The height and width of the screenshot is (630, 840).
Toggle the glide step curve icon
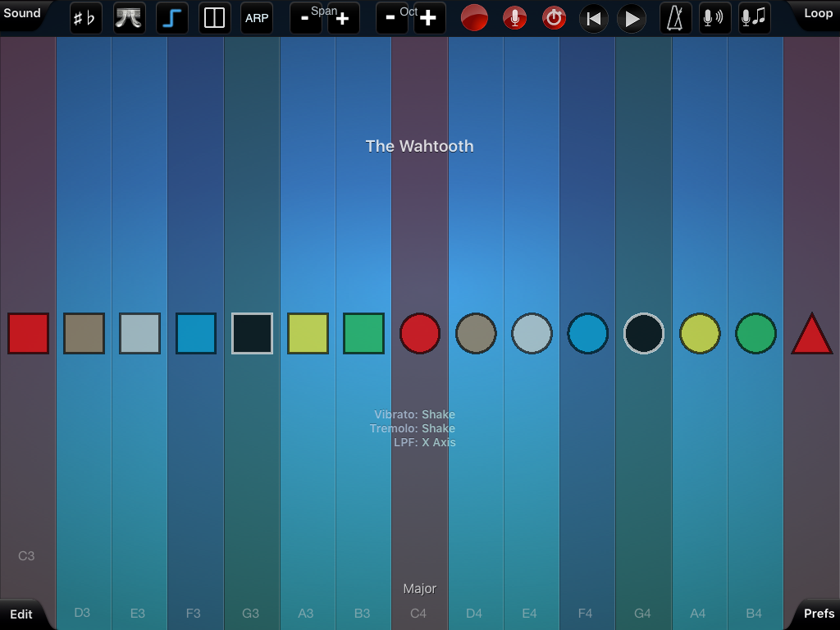[x=172, y=18]
